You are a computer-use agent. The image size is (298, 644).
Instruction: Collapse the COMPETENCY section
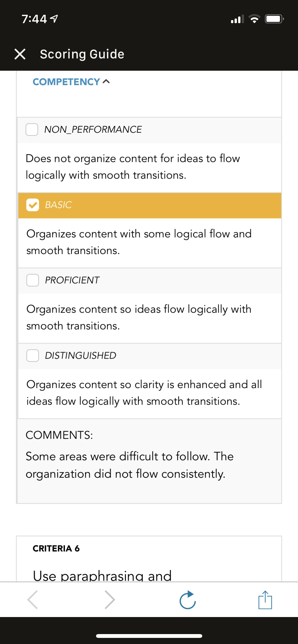coord(71,82)
